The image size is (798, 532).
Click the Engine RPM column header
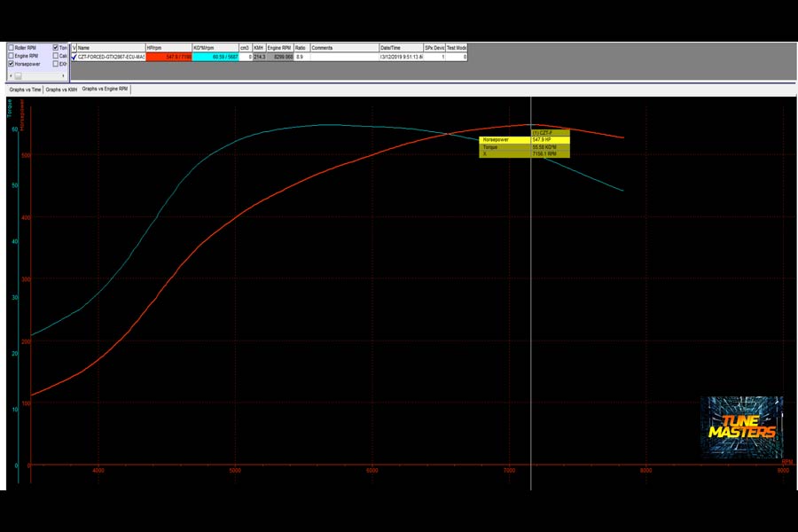280,48
